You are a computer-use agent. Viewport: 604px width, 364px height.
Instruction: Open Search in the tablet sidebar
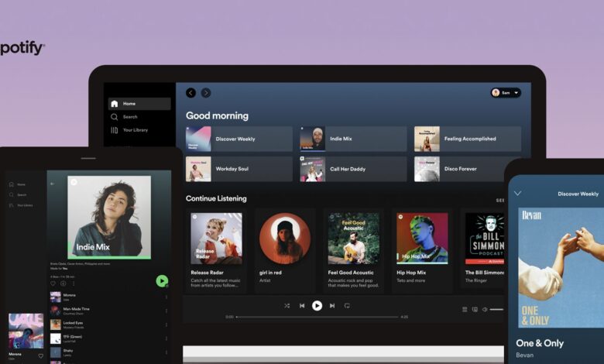point(18,195)
